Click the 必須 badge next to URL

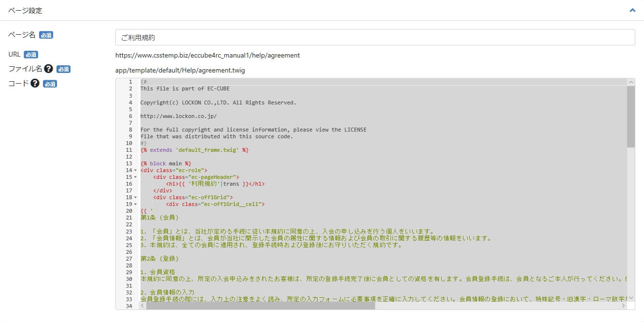[31, 55]
